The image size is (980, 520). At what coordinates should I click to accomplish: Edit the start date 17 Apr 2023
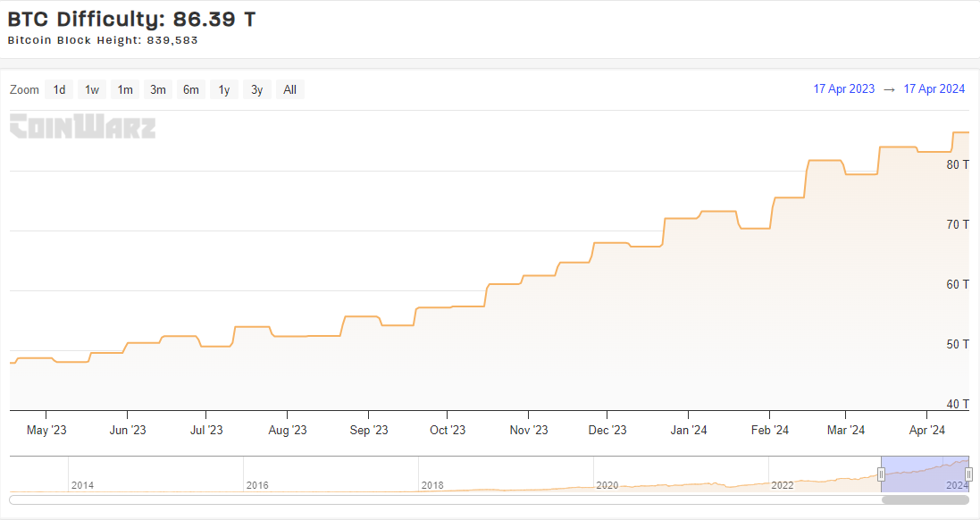[x=843, y=89]
